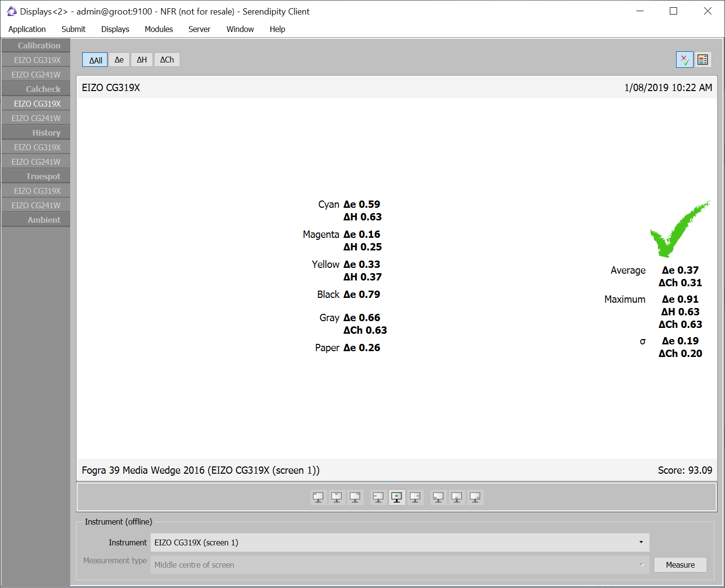The height and width of the screenshot is (588, 725).
Task: Click the Yellow Δe 0.33 value
Action: [x=362, y=264]
